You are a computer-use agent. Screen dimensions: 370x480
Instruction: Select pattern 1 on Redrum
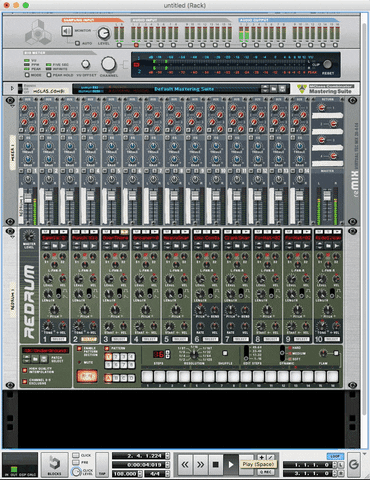coord(108,357)
